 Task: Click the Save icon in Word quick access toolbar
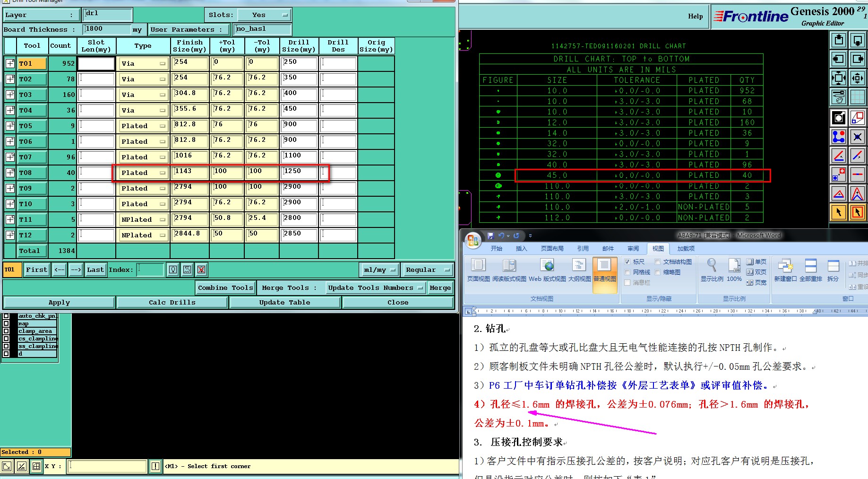[490, 235]
